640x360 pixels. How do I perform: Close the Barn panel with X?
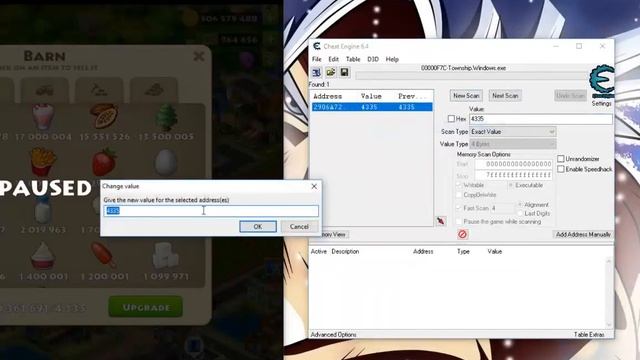click(x=199, y=56)
